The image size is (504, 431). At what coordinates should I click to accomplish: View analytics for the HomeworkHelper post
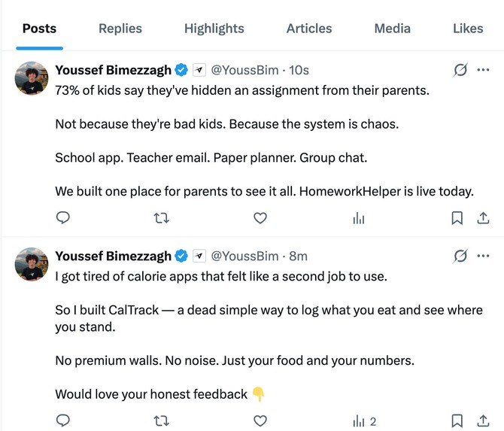tap(359, 218)
